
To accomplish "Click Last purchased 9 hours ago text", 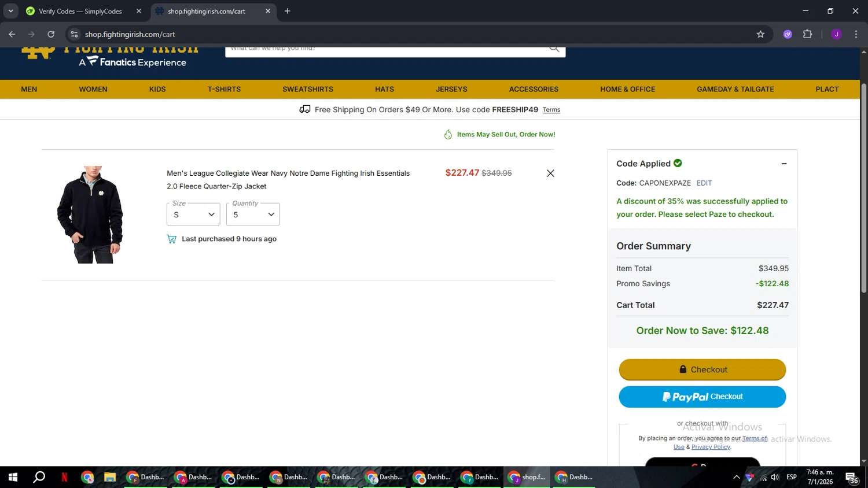I will (229, 239).
